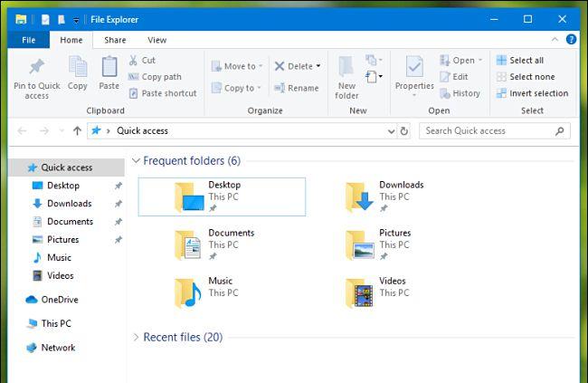This screenshot has width=588, height=383.
Task: Click the History command
Action: pyautogui.click(x=460, y=93)
